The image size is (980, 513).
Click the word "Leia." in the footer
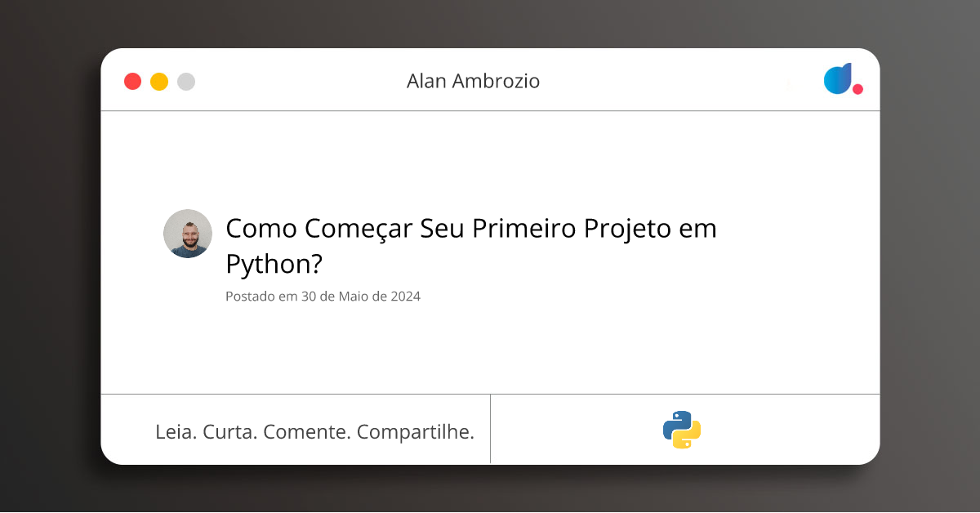coord(176,432)
